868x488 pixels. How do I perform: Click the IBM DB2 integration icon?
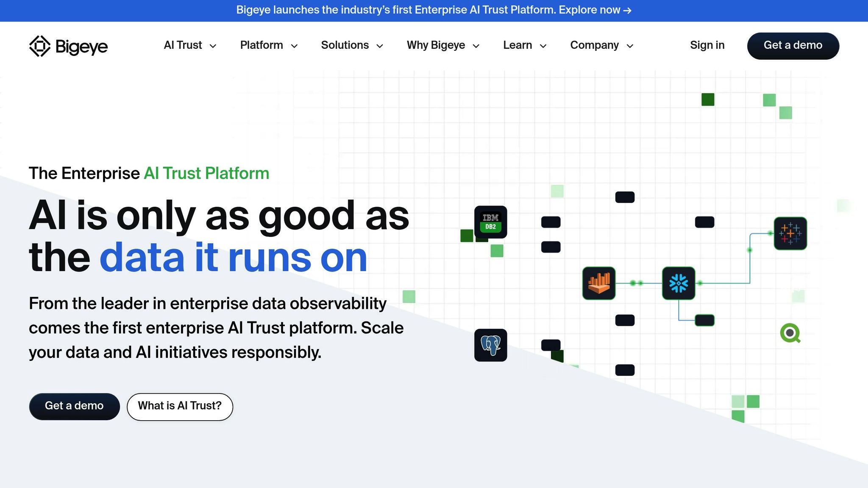coord(490,222)
